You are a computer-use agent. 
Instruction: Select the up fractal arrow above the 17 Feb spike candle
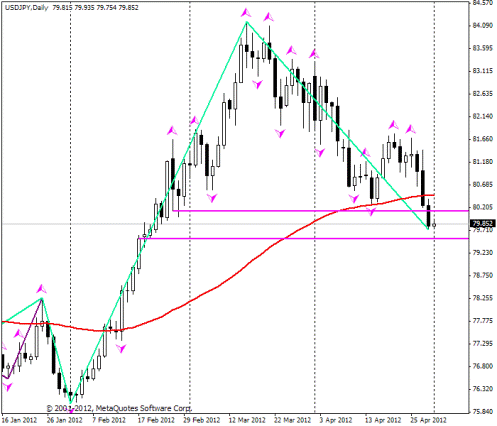pyautogui.click(x=172, y=130)
